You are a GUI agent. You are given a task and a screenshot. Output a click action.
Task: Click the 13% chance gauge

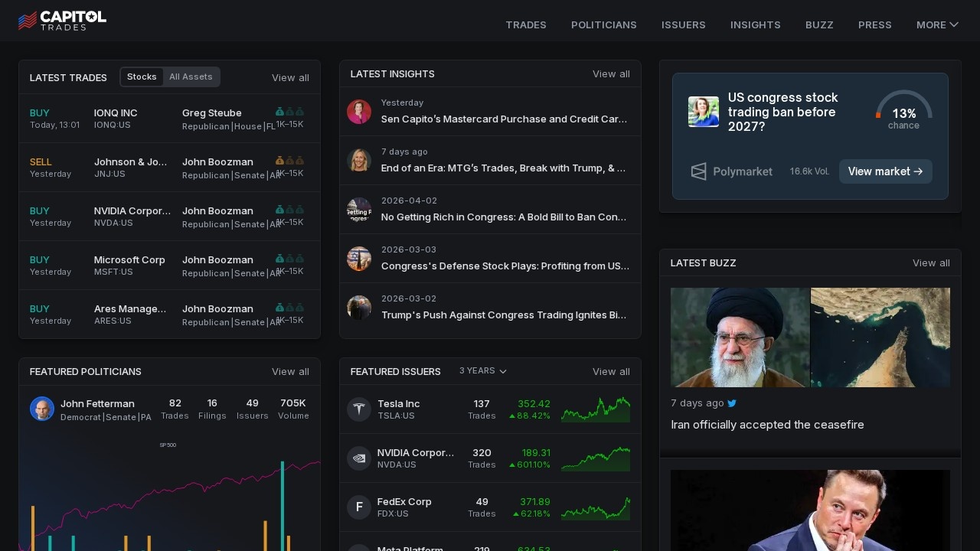tap(903, 109)
